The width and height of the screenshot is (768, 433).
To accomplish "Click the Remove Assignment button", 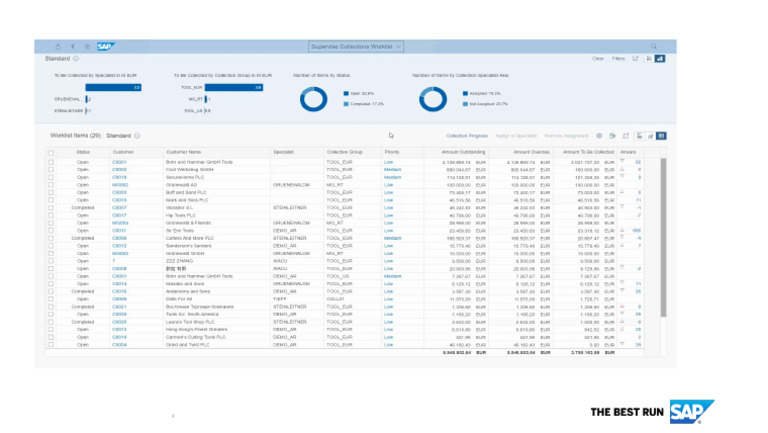I will [566, 136].
